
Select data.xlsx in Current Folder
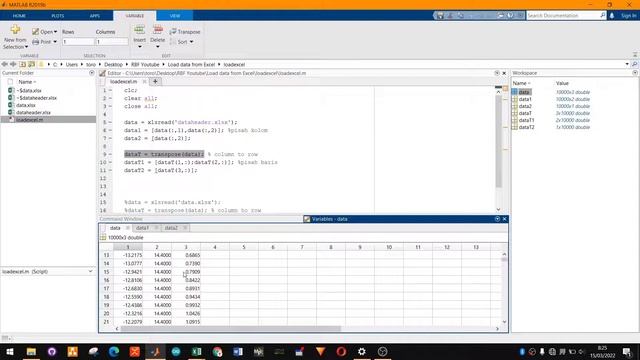point(26,105)
